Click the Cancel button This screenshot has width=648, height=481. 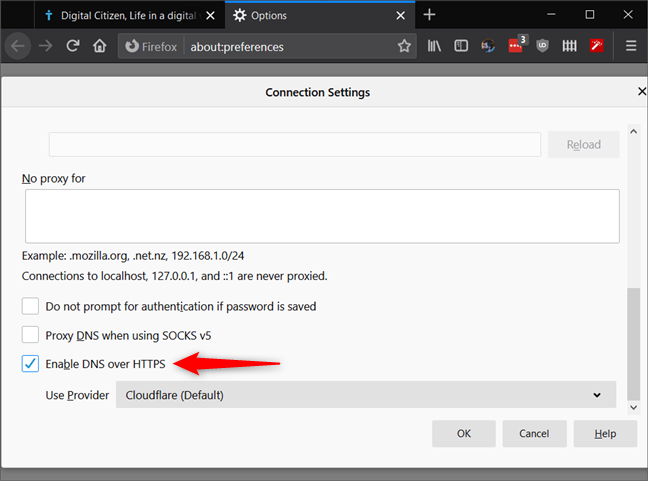(x=534, y=433)
